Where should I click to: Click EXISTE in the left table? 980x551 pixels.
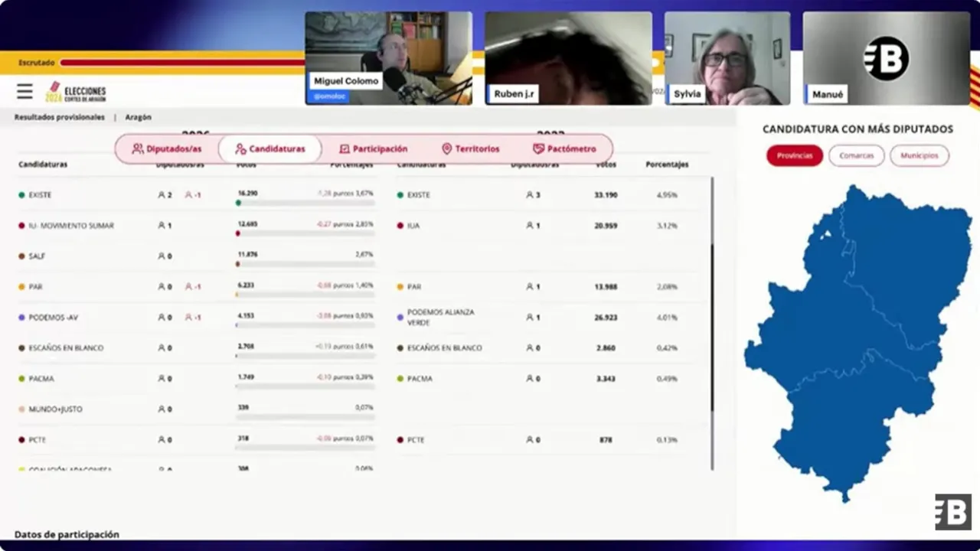(x=40, y=195)
